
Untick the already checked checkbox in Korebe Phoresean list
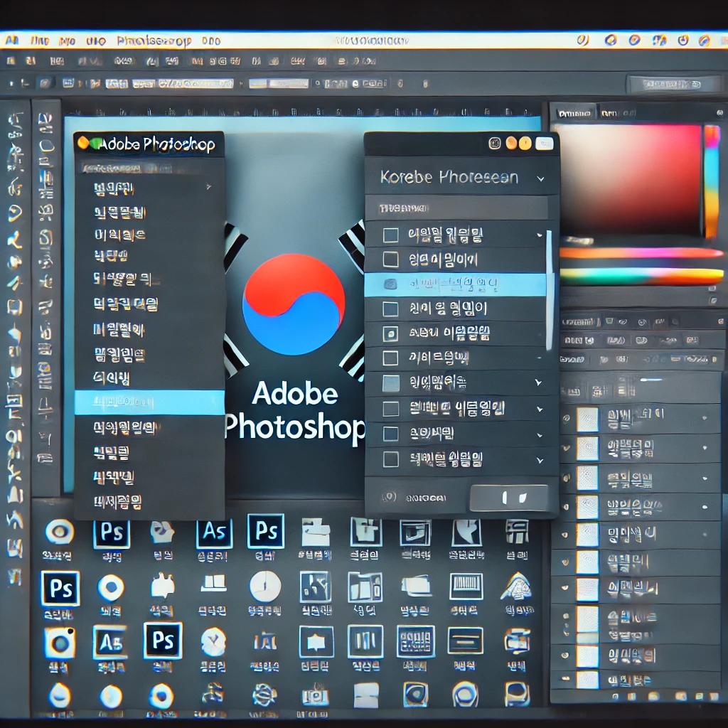pyautogui.click(x=390, y=333)
